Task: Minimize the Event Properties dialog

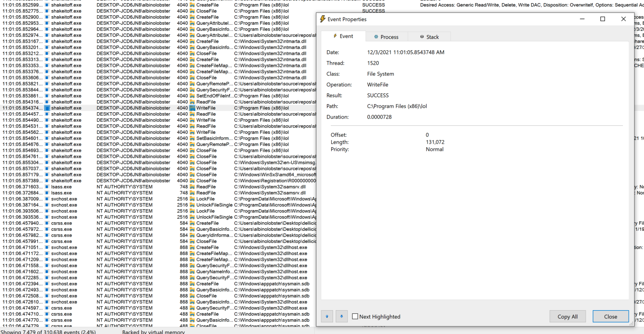Action: (582, 19)
